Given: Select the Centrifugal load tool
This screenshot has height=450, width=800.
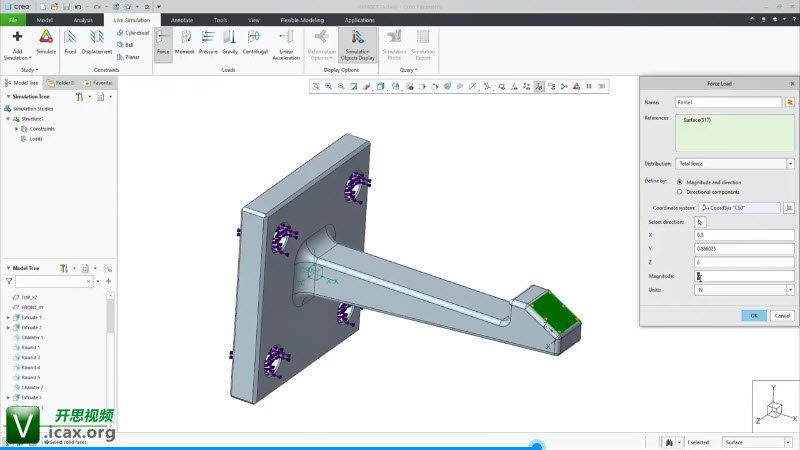Looking at the screenshot, I should point(255,40).
